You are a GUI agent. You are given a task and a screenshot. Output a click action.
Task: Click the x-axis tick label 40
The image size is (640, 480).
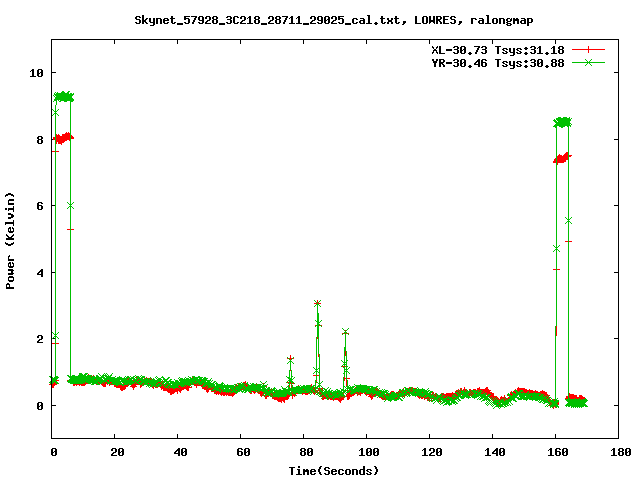[180, 452]
